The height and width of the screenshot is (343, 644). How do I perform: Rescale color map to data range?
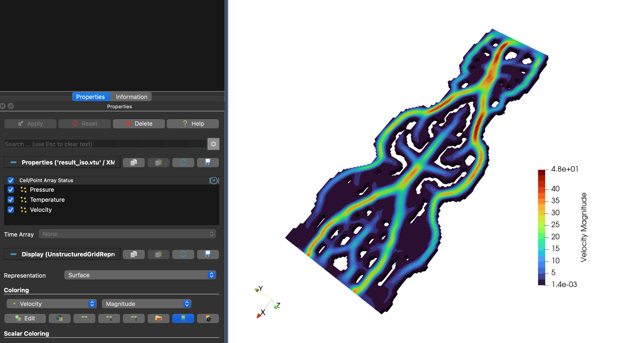click(x=84, y=318)
